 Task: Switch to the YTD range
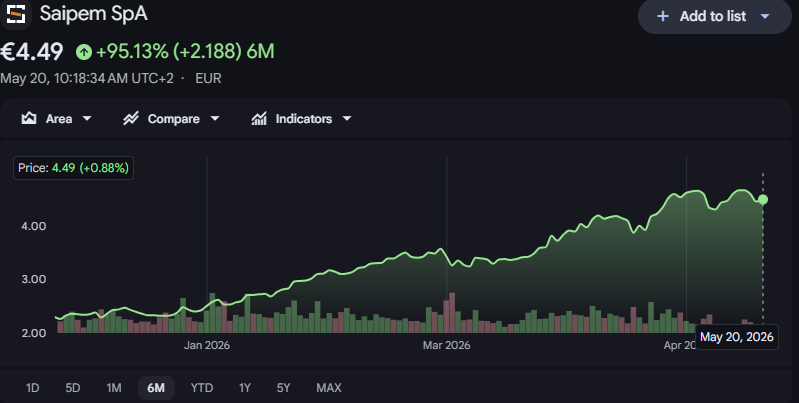(202, 388)
